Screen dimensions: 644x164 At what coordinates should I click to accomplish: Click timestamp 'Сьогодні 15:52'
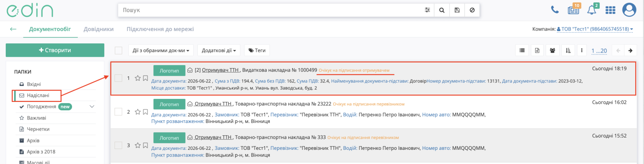609,136
